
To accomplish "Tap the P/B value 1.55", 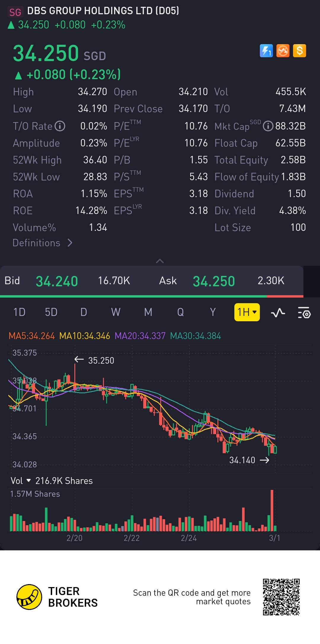I will pyautogui.click(x=199, y=160).
